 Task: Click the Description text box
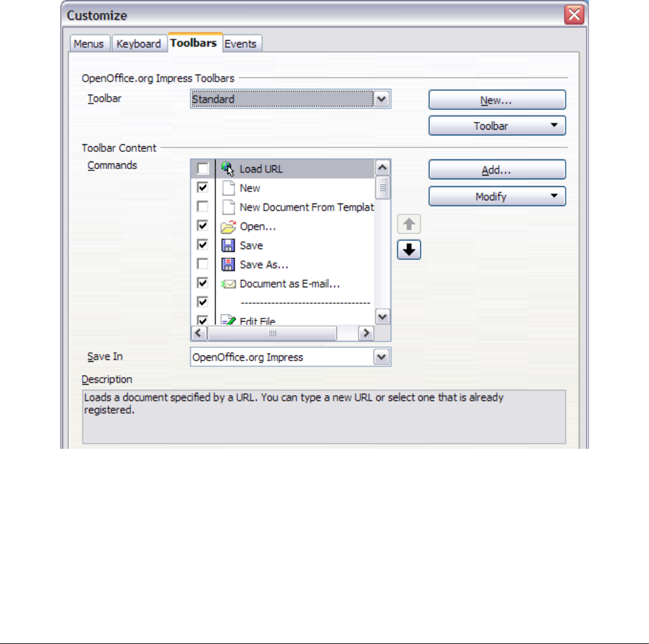click(x=324, y=417)
